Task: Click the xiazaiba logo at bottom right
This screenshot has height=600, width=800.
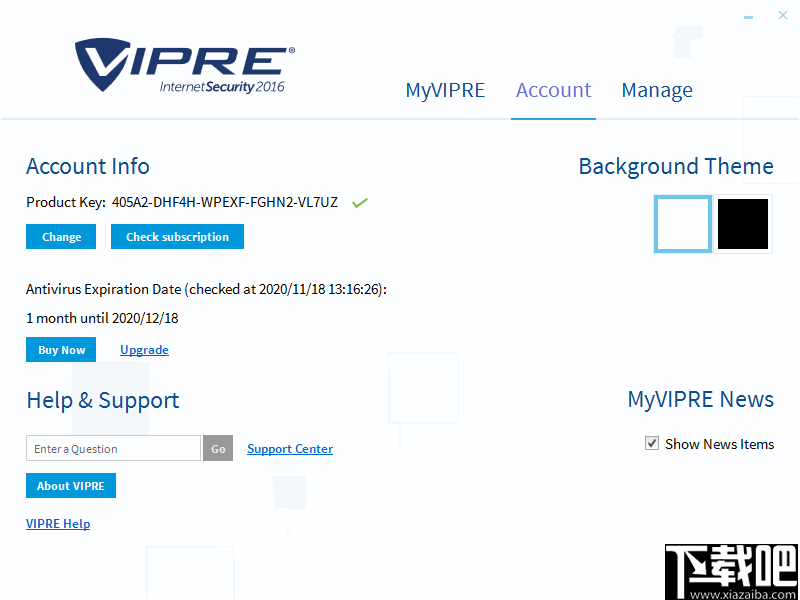Action: [x=731, y=572]
